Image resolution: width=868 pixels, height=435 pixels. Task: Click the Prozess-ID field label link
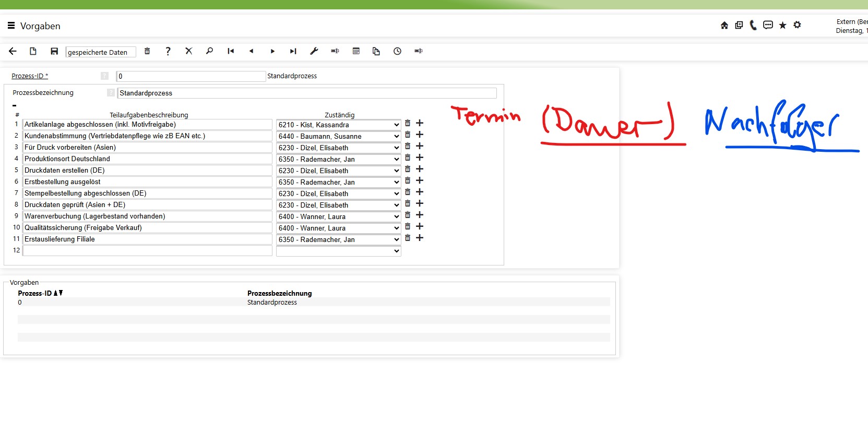click(30, 76)
